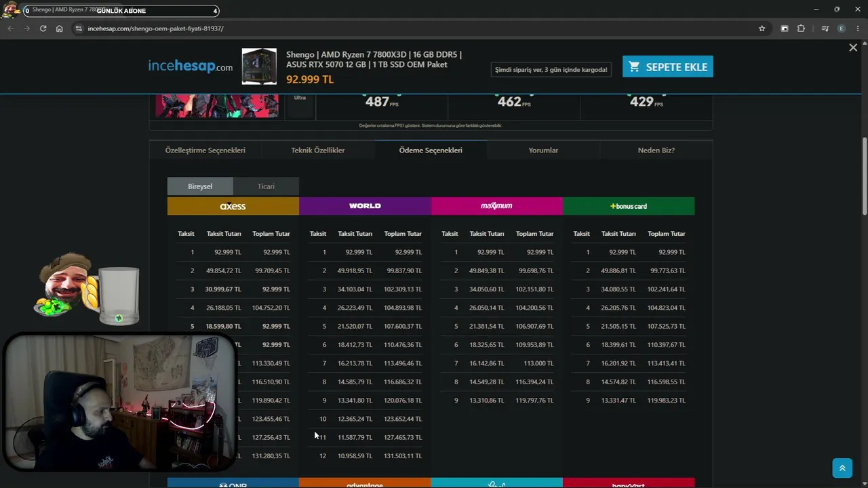Viewport: 868px width, 488px height.
Task: Click the Shengo AMD Ryzen 7 7800X3D product title
Action: pos(374,59)
